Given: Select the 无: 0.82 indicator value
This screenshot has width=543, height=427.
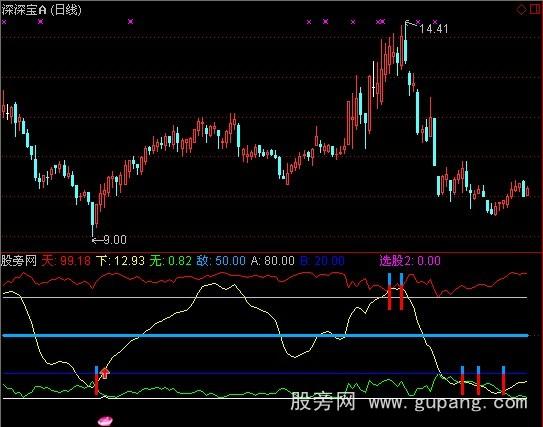Looking at the screenshot, I should coord(170,260).
